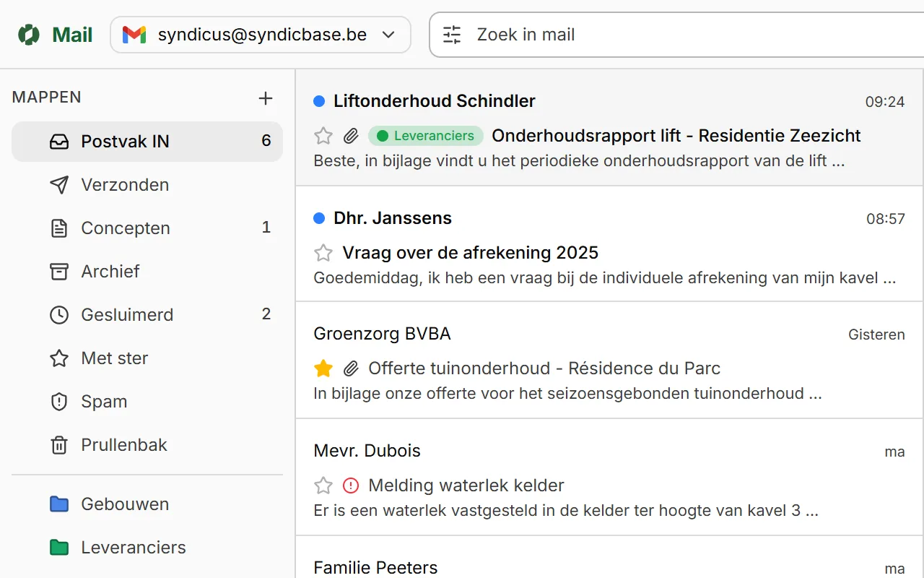The height and width of the screenshot is (578, 924).
Task: Open the Prullenbak folder
Action: click(x=147, y=445)
